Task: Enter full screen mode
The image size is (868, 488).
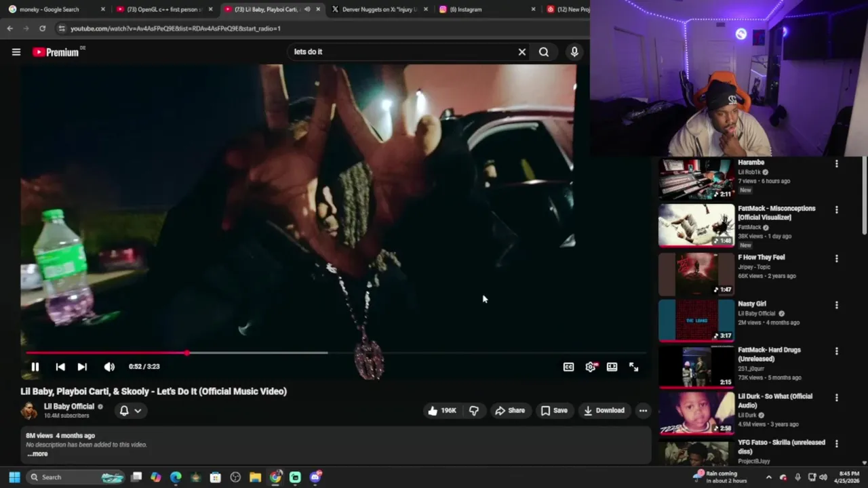Action: [633, 367]
